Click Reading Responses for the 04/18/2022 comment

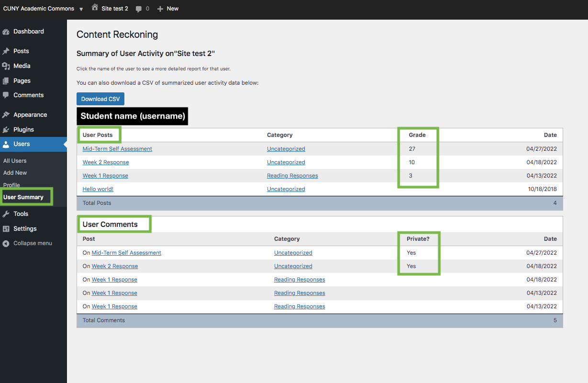pyautogui.click(x=300, y=280)
